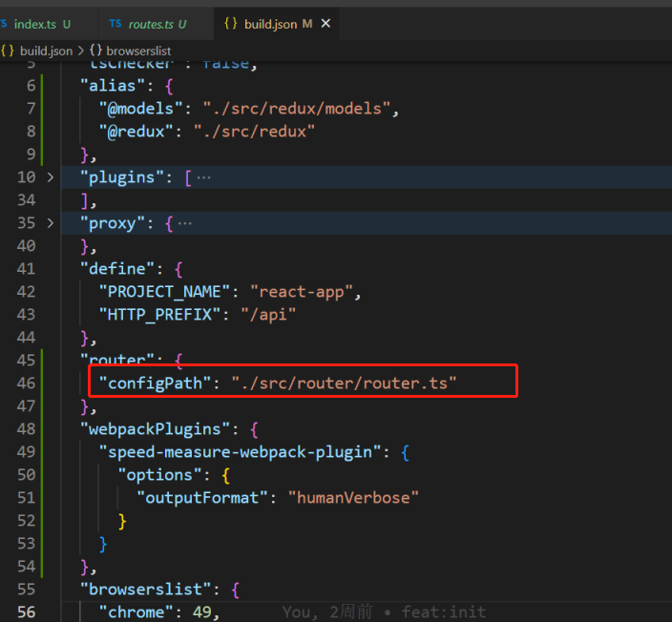The height and width of the screenshot is (622, 672).
Task: Click line number 46 in gutter
Action: click(26, 383)
